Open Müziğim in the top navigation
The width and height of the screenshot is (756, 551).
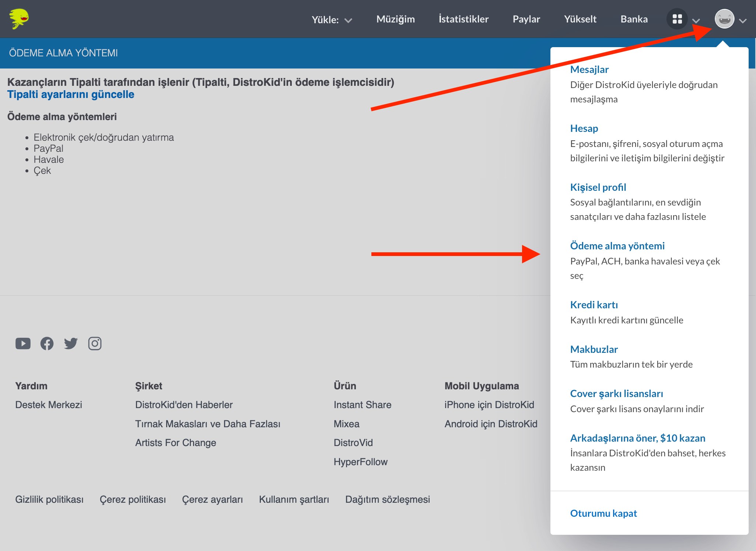(395, 19)
